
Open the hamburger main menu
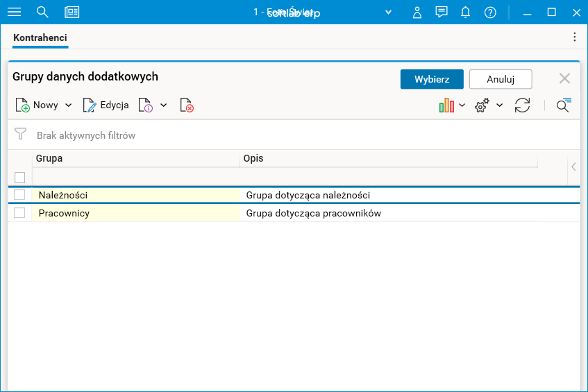pyautogui.click(x=14, y=12)
